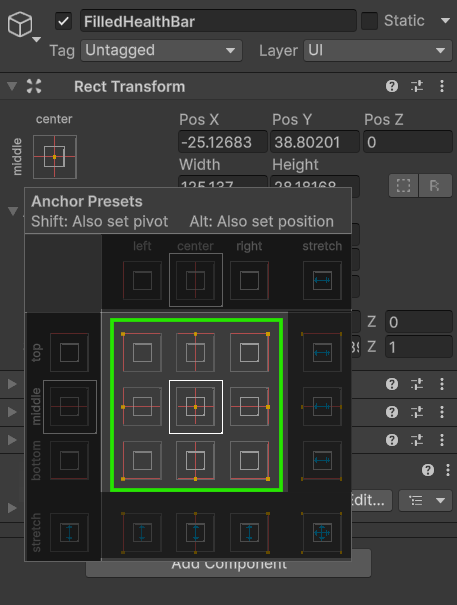Open the Layer dropdown showing UI

tap(378, 51)
